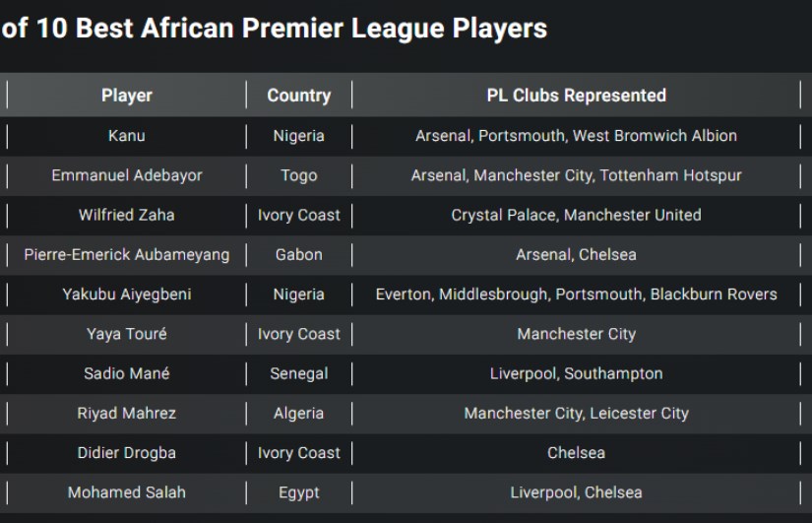Select Crystal Palace, Manchester United clubs cell
812x523 pixels.
click(577, 215)
